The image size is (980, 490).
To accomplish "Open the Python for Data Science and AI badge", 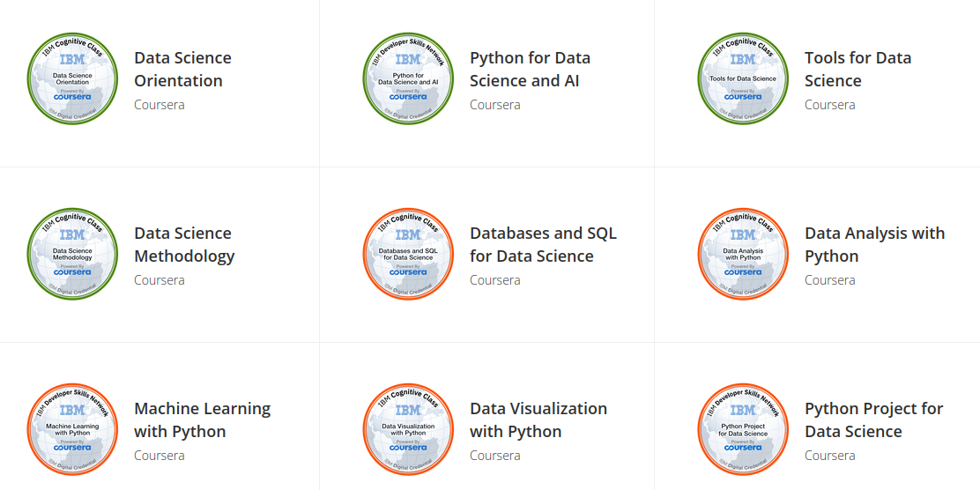I will (408, 78).
